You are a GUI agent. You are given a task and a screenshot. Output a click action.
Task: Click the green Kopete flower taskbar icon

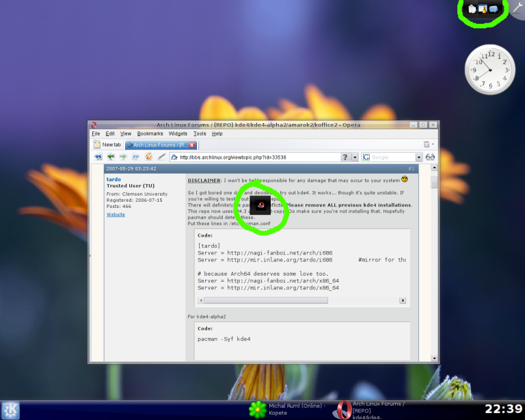[258, 409]
